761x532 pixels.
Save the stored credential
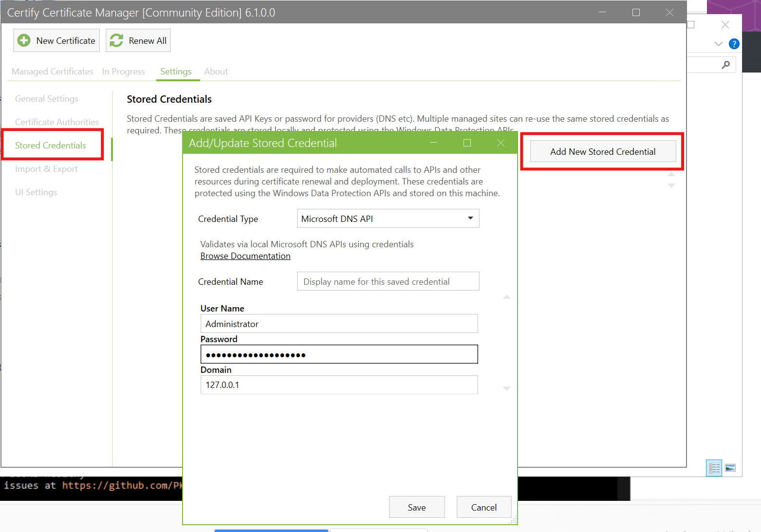tap(417, 507)
